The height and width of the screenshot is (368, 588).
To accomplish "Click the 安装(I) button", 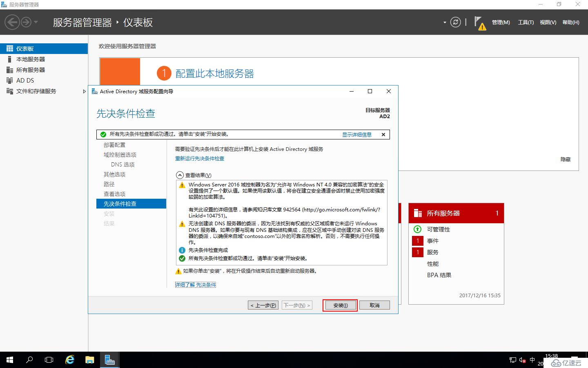I will (x=340, y=305).
